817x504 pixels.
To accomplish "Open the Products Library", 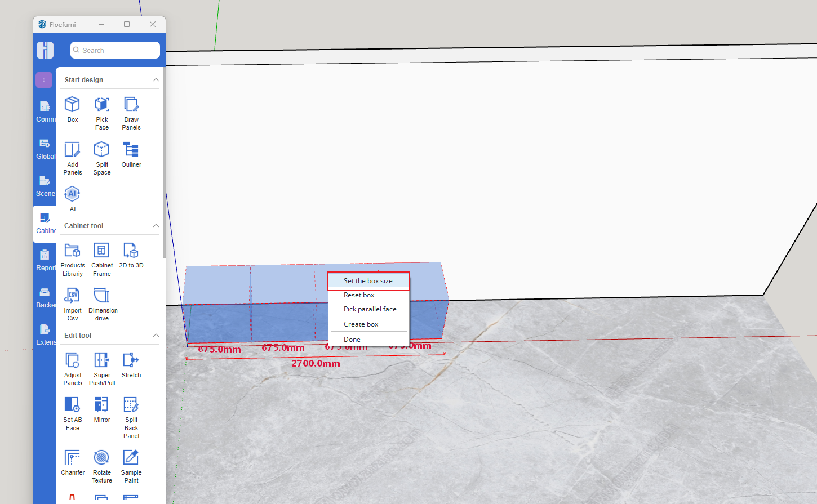I will [x=72, y=251].
